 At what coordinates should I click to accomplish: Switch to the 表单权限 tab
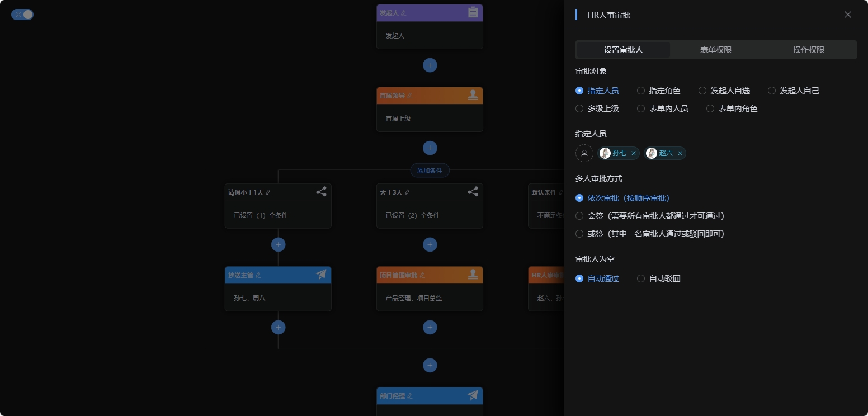[x=716, y=50]
